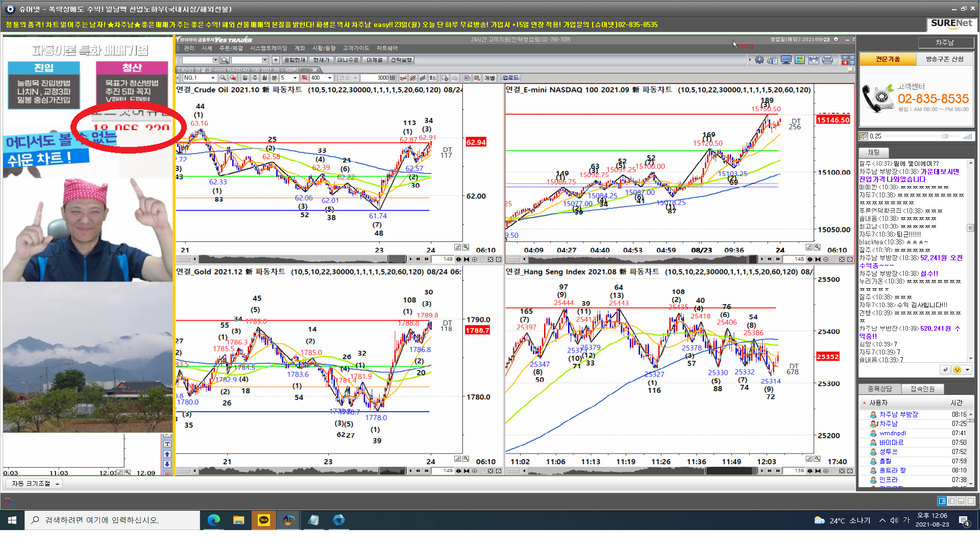Click the settings gear icon in toolbar
The image size is (980, 551).
coord(759,60)
